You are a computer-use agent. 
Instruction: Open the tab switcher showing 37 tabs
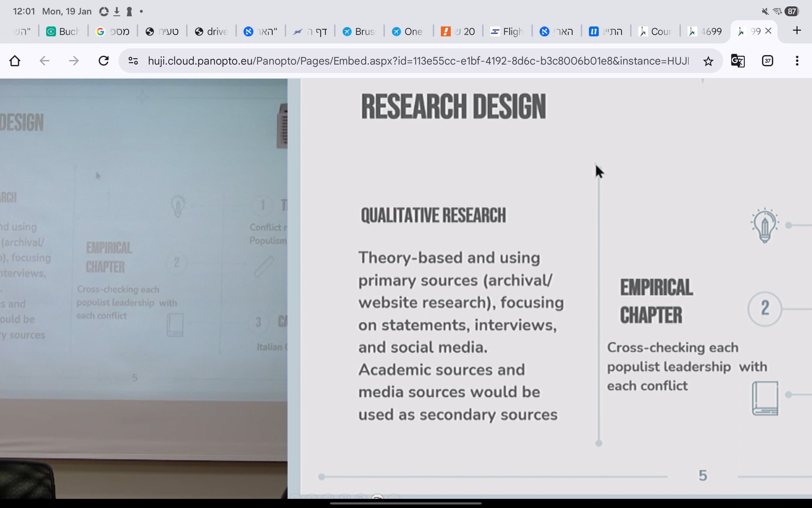coord(767,61)
